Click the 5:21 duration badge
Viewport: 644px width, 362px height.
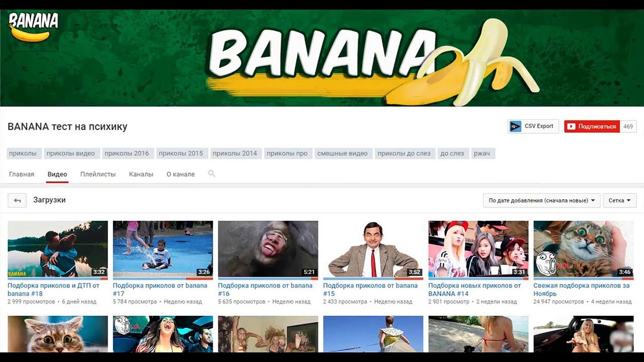[309, 272]
